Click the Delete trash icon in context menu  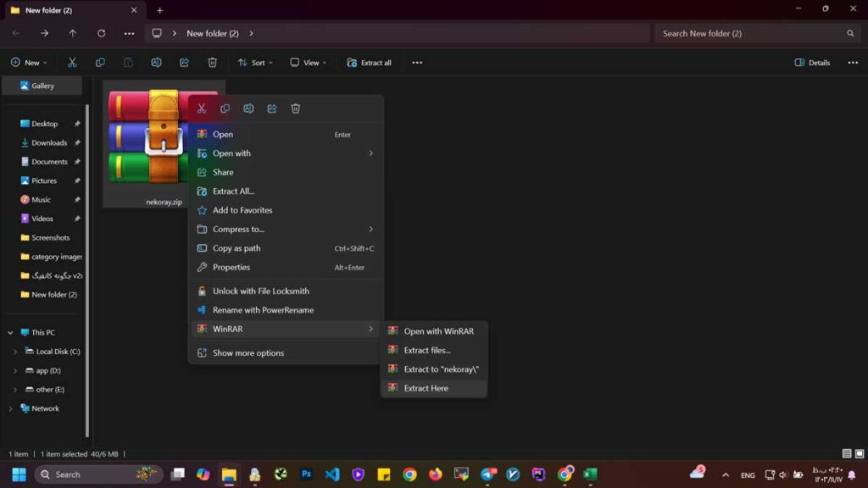point(296,108)
